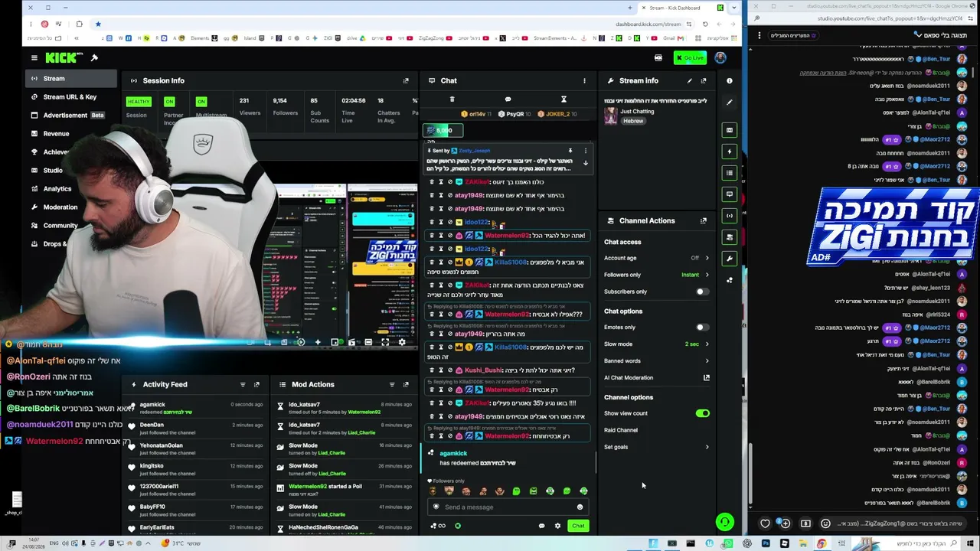
Task: Expand Account age setting
Action: click(x=707, y=258)
